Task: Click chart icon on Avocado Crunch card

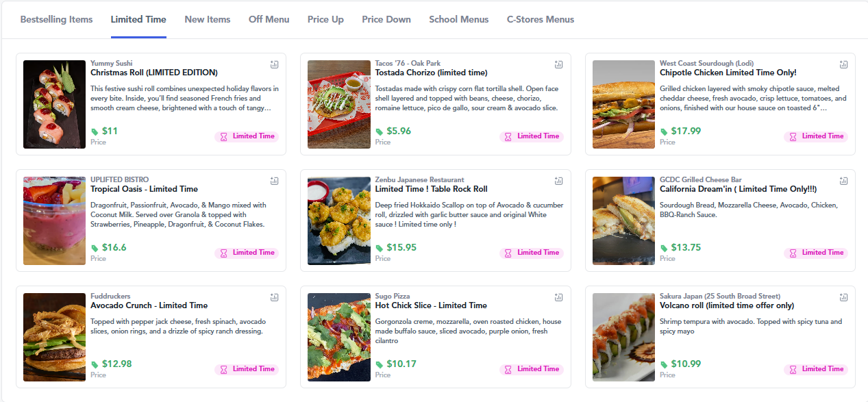Action: (274, 297)
